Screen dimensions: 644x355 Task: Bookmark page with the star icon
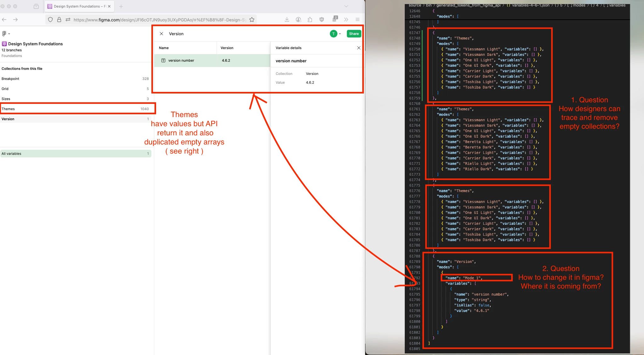pyautogui.click(x=252, y=20)
